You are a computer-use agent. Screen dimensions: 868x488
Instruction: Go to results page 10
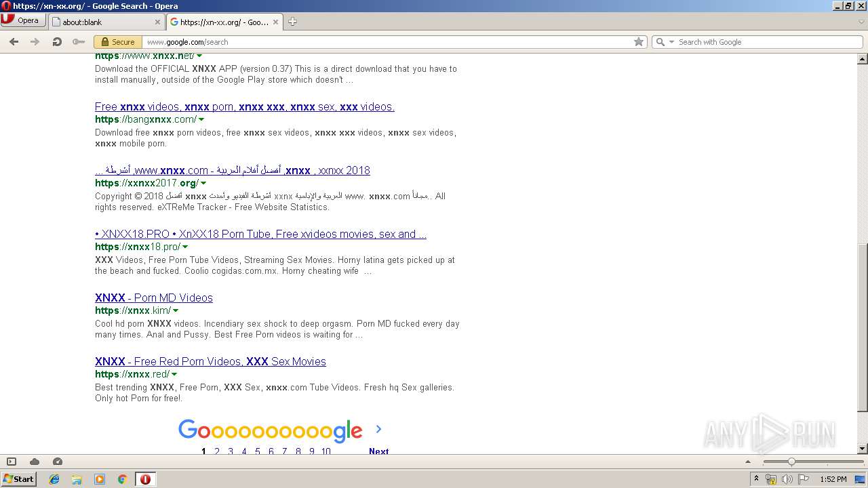click(326, 451)
